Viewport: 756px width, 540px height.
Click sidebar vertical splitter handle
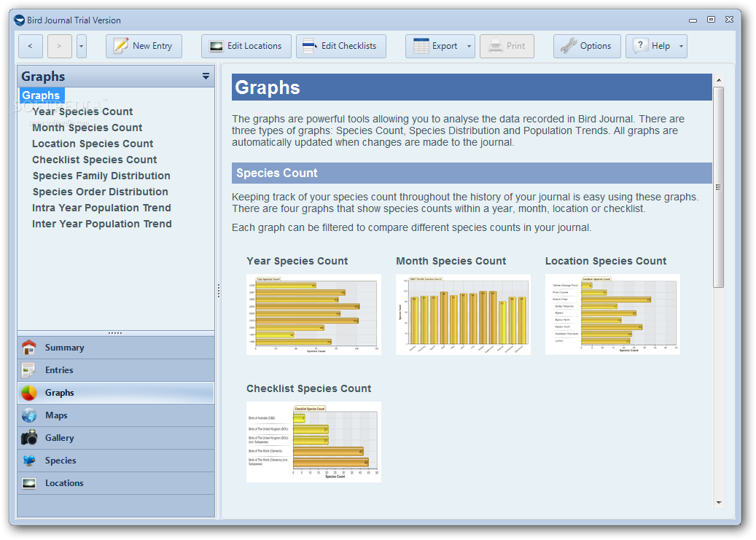[x=219, y=291]
